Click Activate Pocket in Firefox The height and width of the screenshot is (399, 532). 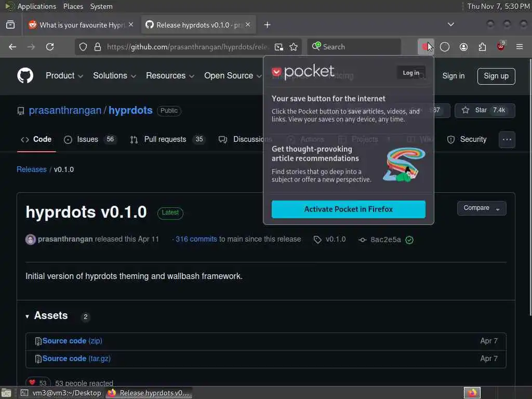[348, 209]
